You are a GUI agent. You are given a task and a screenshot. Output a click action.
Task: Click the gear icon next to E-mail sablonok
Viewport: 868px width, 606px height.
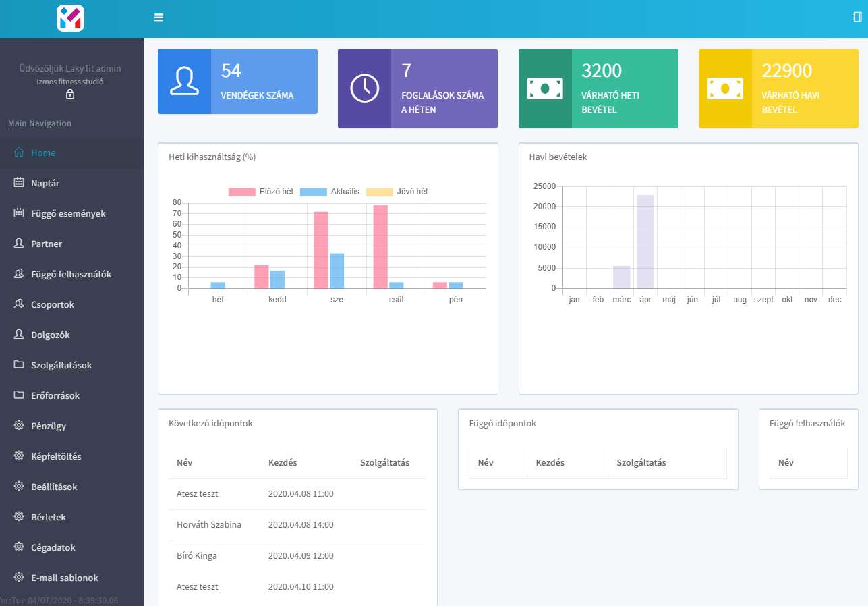click(x=19, y=578)
